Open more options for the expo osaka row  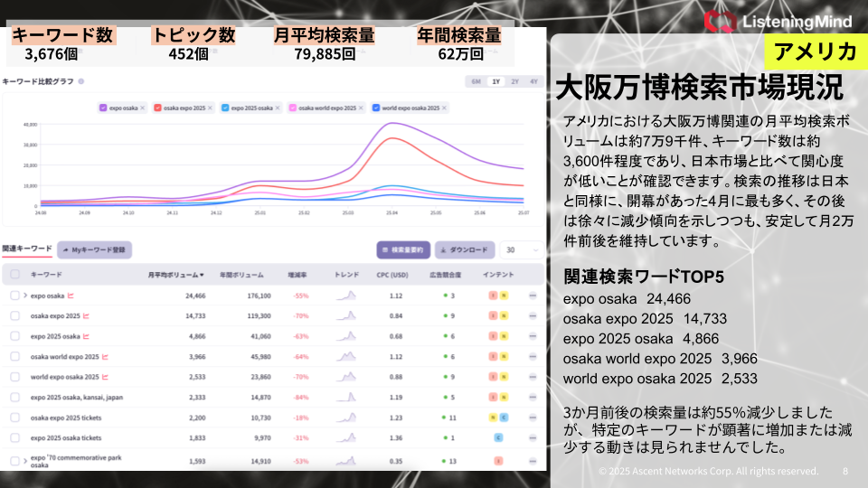coord(533,296)
